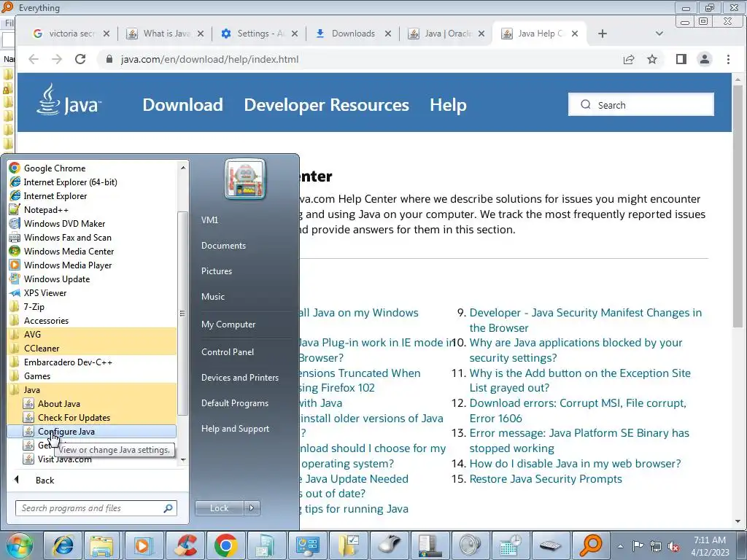The height and width of the screenshot is (560, 747).
Task: Open Internet Explorer from taskbar
Action: (x=63, y=545)
